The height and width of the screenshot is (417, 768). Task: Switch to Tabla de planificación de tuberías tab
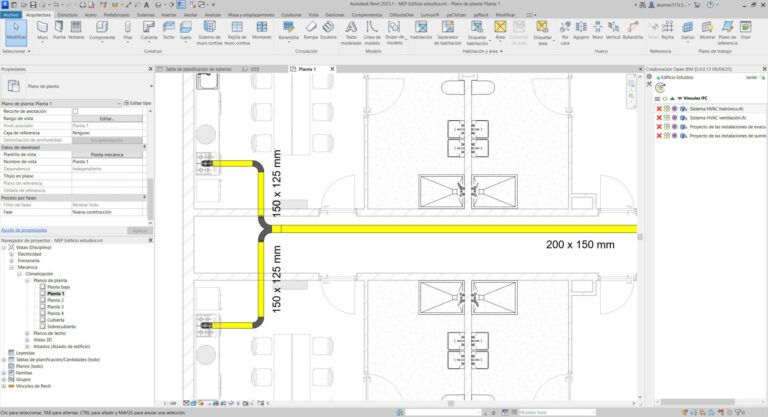tap(198, 69)
